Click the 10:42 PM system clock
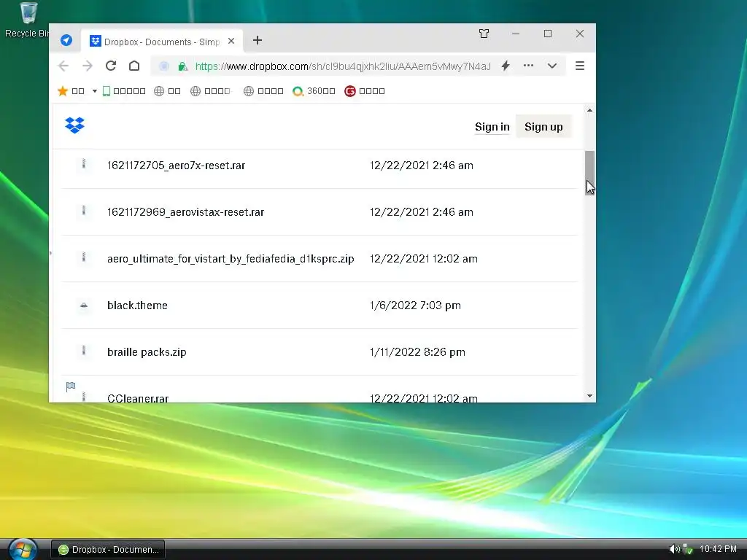This screenshot has width=747, height=560. tap(718, 549)
